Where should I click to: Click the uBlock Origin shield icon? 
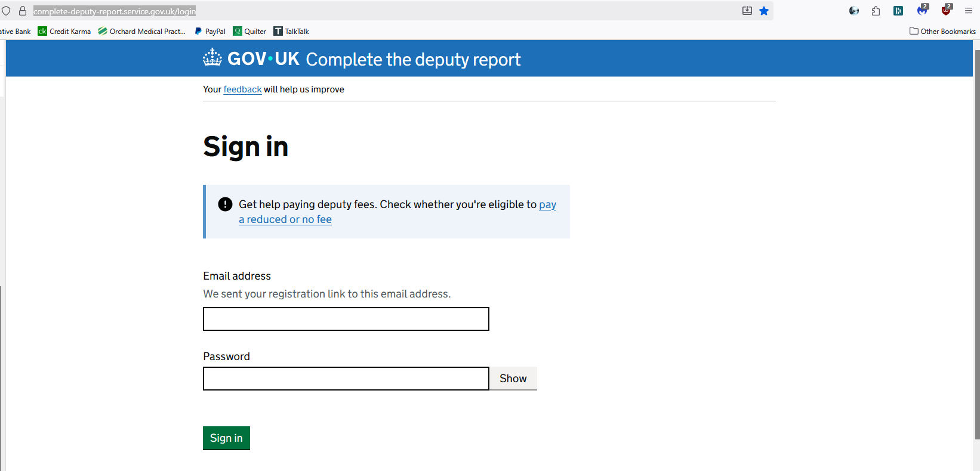point(946,11)
